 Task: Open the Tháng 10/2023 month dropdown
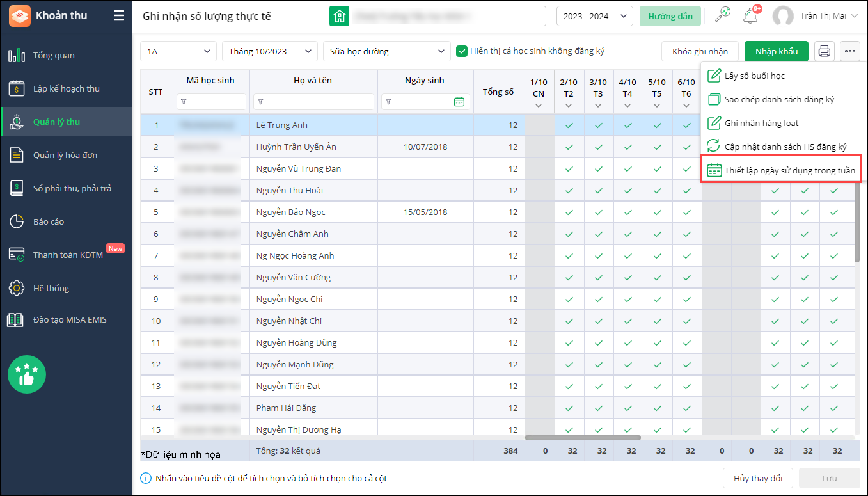point(269,51)
